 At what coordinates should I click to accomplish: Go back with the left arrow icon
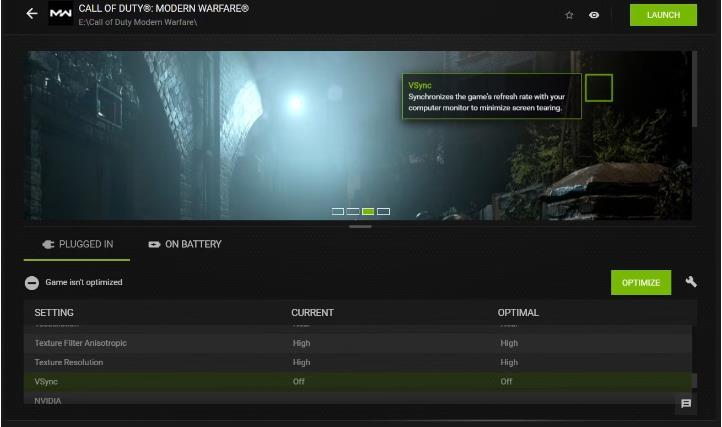pyautogui.click(x=32, y=14)
